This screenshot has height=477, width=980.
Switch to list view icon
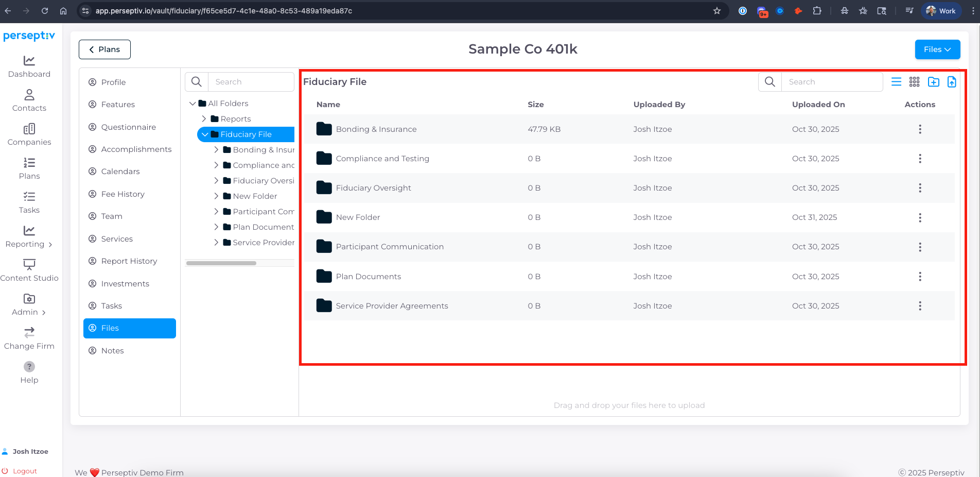click(x=896, y=82)
